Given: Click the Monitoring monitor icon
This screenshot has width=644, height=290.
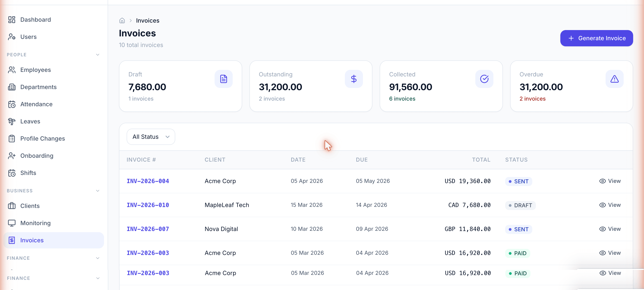Looking at the screenshot, I should tap(12, 223).
